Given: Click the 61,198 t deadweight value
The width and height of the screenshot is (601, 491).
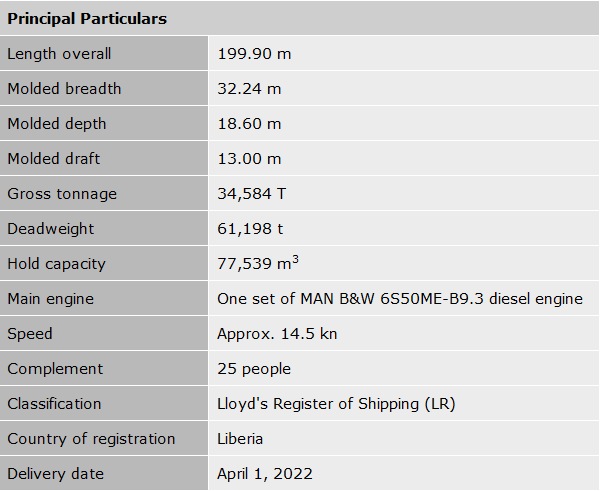Looking at the screenshot, I should [250, 229].
